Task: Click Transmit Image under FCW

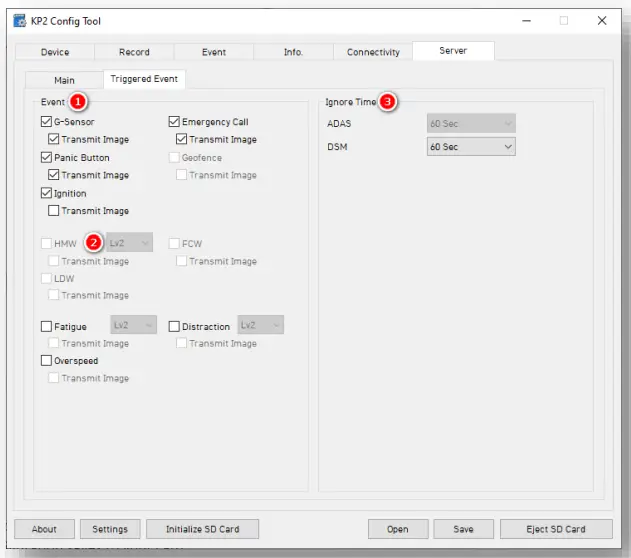Action: (x=181, y=261)
